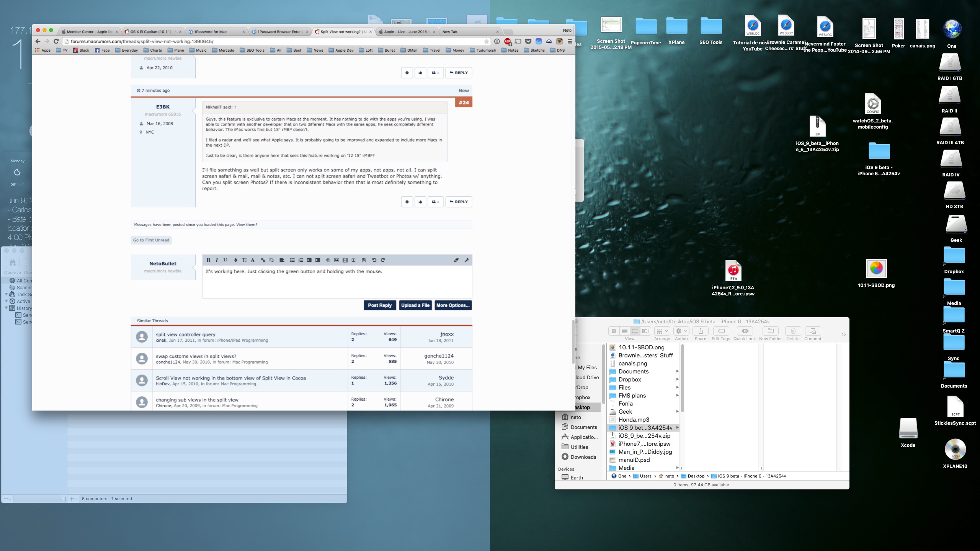
Task: Click the Finder Quick Look eye icon
Action: tap(745, 331)
